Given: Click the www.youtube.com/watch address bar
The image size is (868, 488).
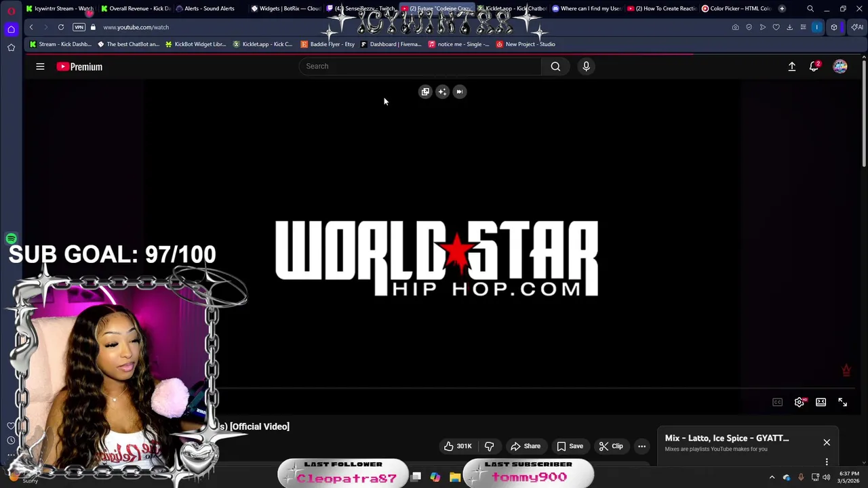Looking at the screenshot, I should 136,27.
